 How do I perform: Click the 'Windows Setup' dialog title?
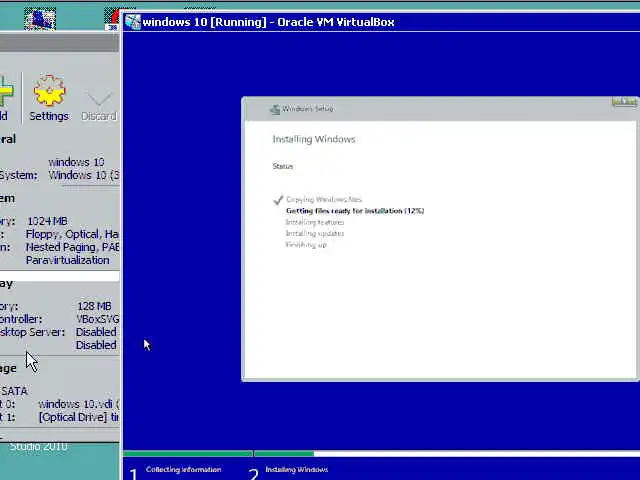[x=308, y=109]
